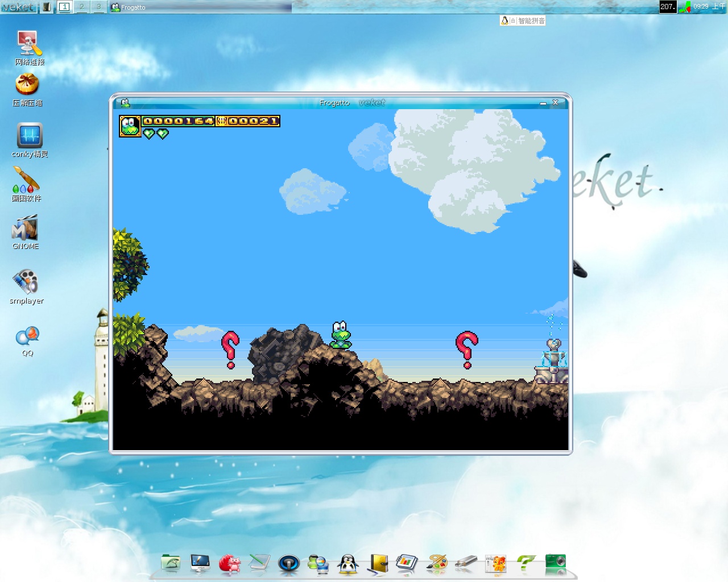Open the green-red network monitor tray icon
The image size is (728, 582).
click(x=685, y=7)
